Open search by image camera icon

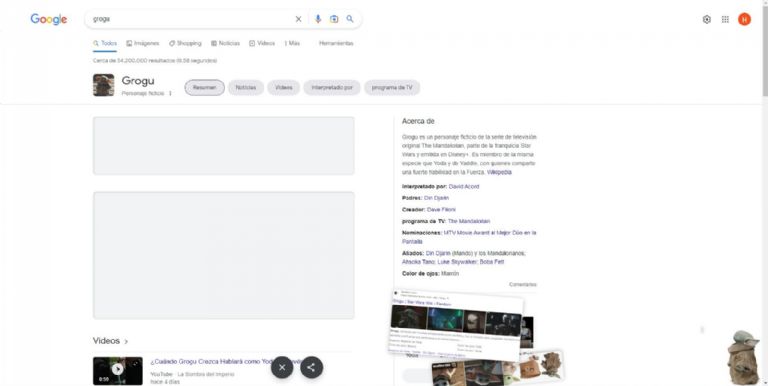point(334,19)
